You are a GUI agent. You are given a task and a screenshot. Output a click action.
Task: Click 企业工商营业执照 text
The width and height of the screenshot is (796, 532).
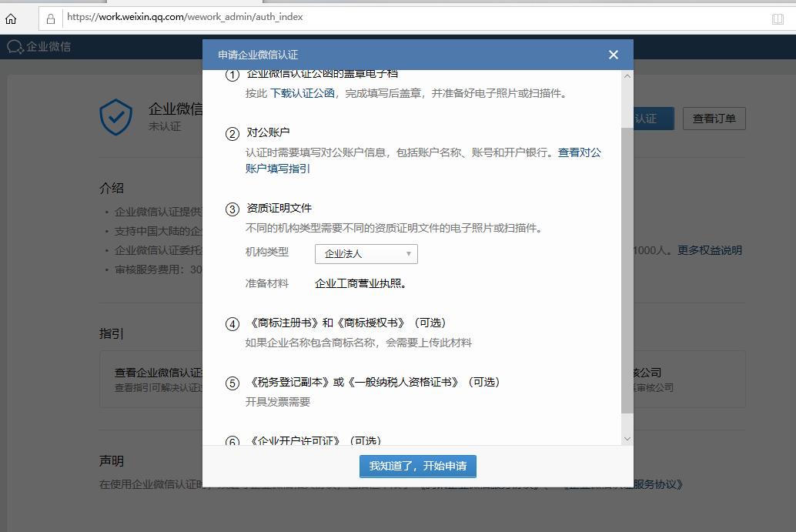360,284
